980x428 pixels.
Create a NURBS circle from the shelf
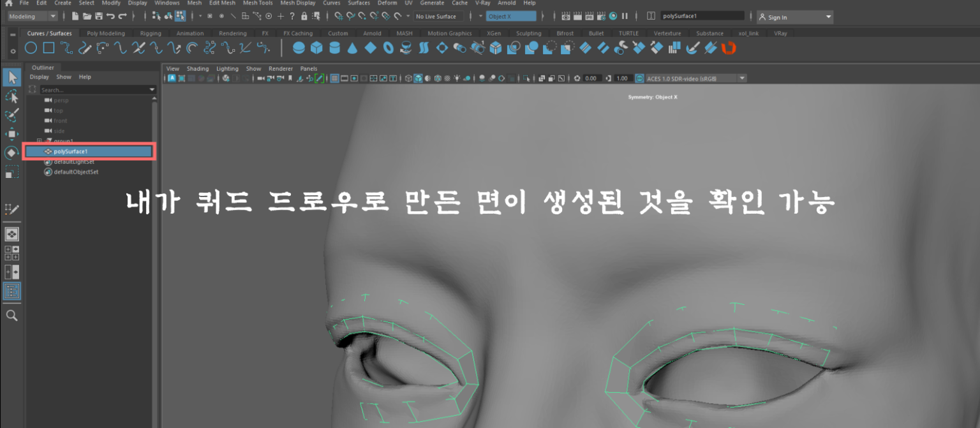coord(30,47)
